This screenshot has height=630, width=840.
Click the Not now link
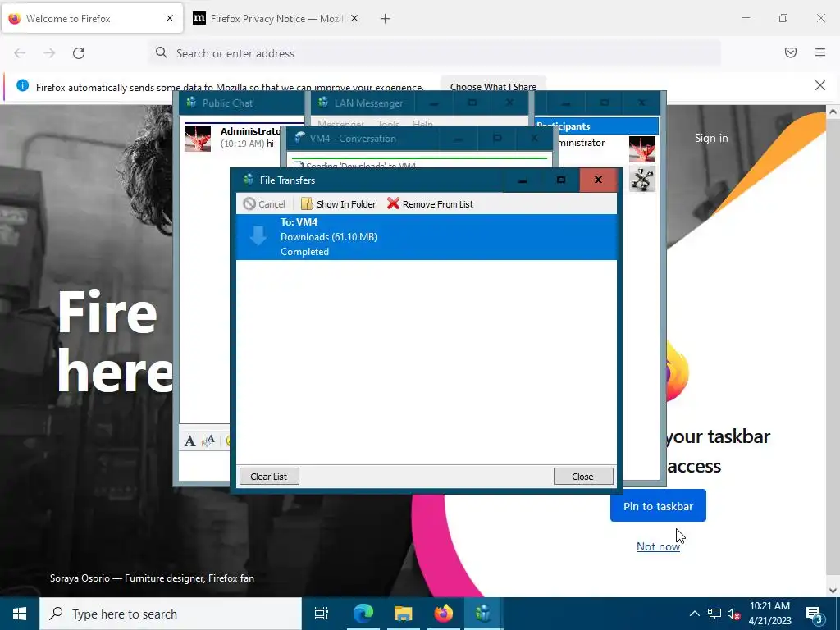(658, 546)
